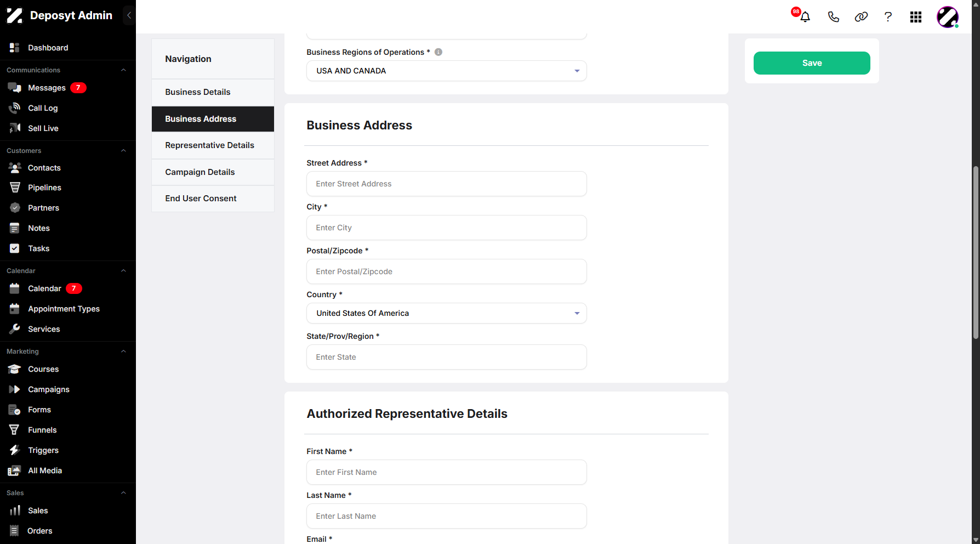
Task: Open the Messages link
Action: [x=47, y=88]
